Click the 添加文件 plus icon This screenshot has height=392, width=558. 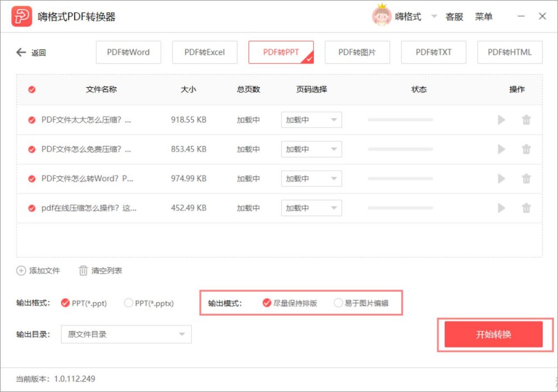click(21, 271)
